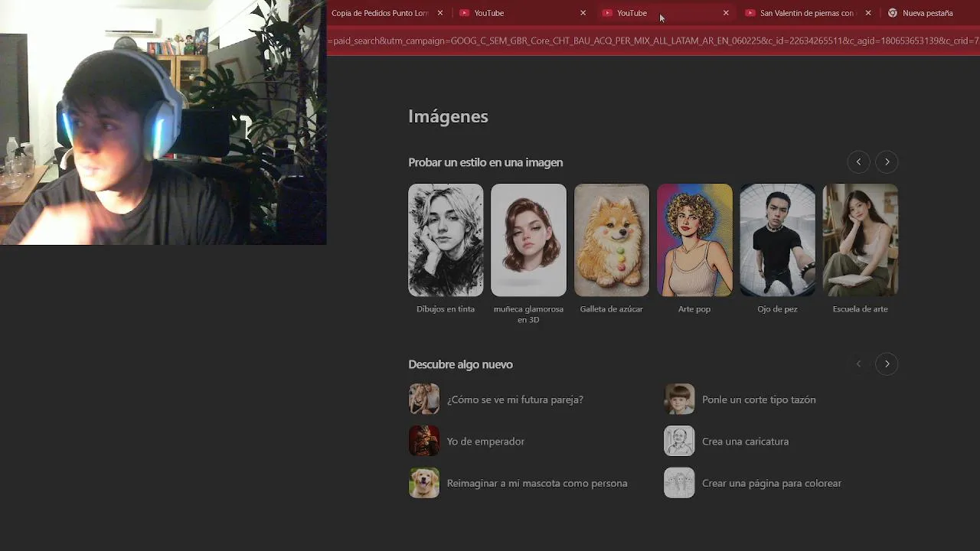Screen dimensions: 980x551
Task: Click the Arte pop label
Action: [x=694, y=309]
